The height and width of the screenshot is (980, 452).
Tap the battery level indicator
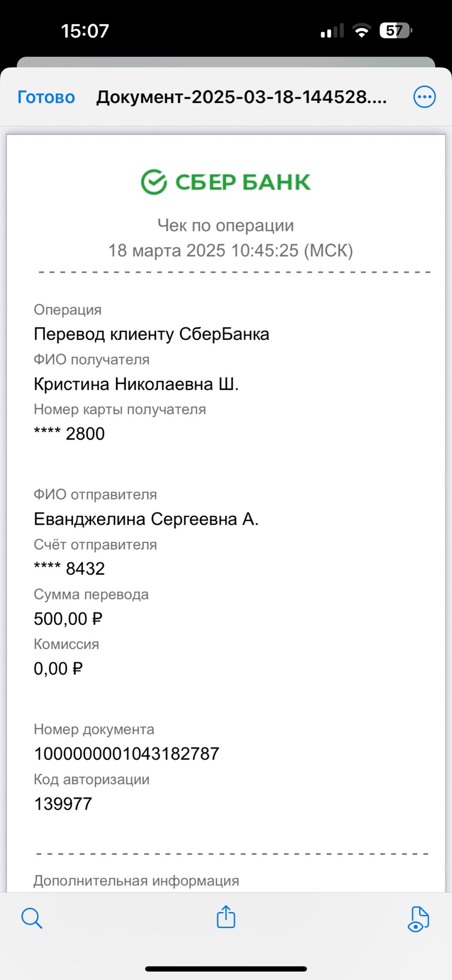pyautogui.click(x=396, y=31)
